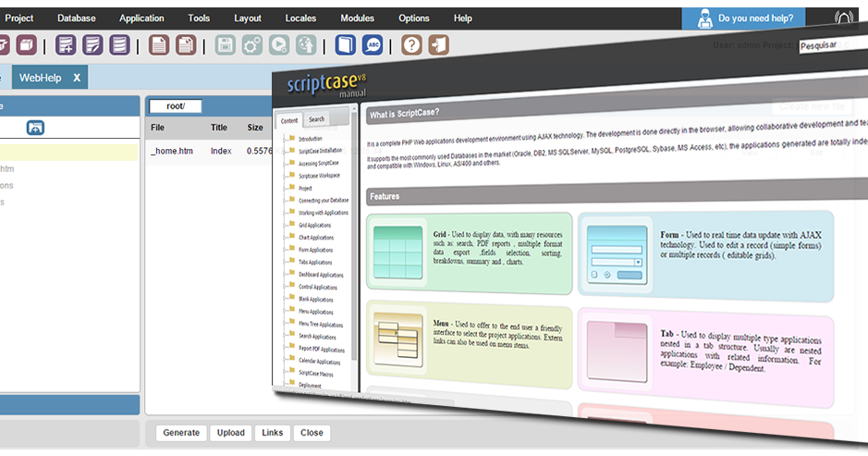Click the purple edit database connection icon
868x456 pixels.
pyautogui.click(x=92, y=45)
